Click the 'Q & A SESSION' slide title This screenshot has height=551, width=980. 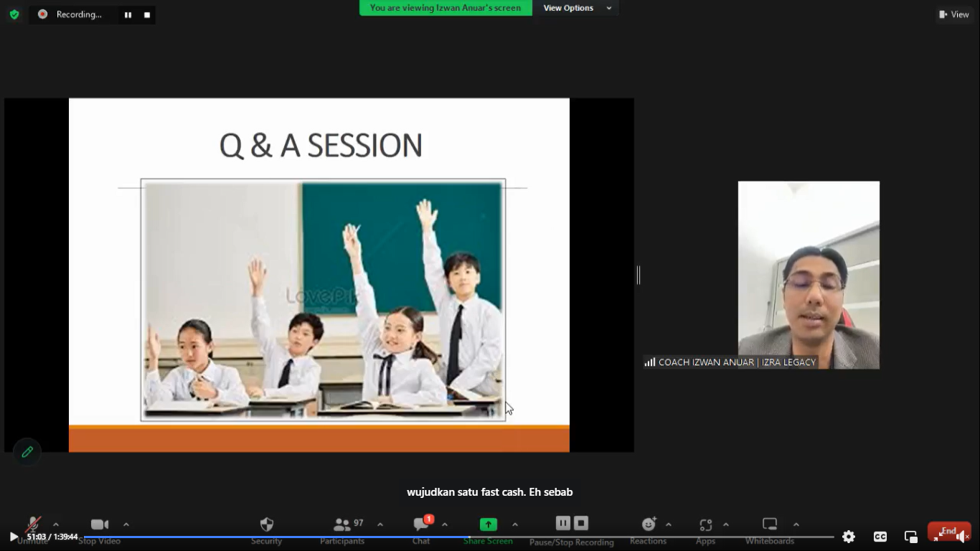coord(321,146)
